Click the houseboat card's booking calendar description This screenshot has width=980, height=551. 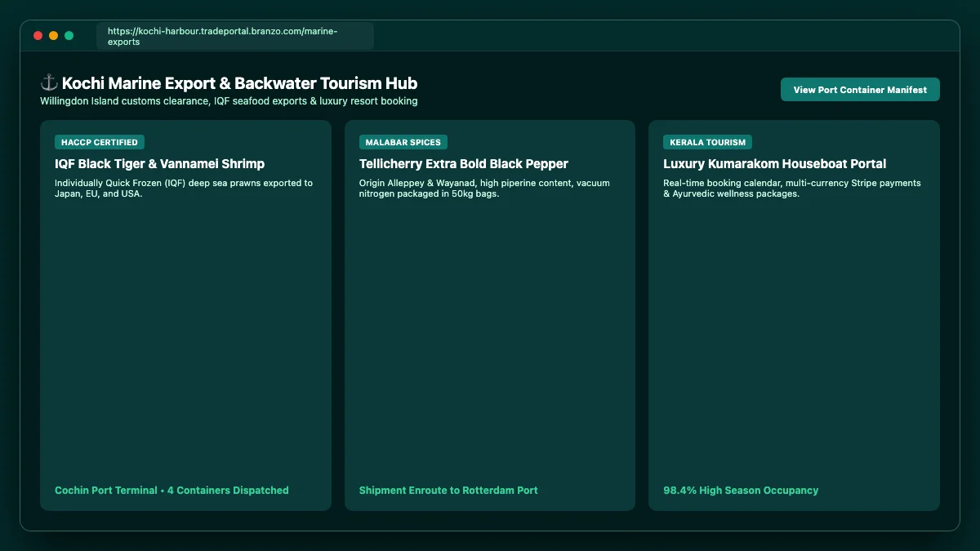(x=792, y=189)
